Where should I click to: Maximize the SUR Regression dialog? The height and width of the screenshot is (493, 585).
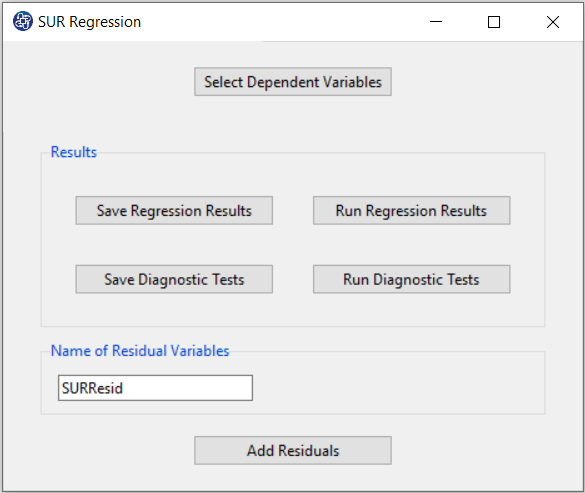(494, 22)
